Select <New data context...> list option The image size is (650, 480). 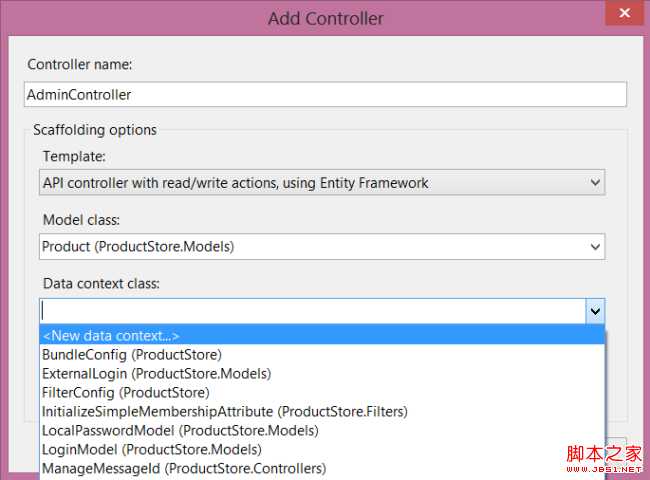(322, 335)
